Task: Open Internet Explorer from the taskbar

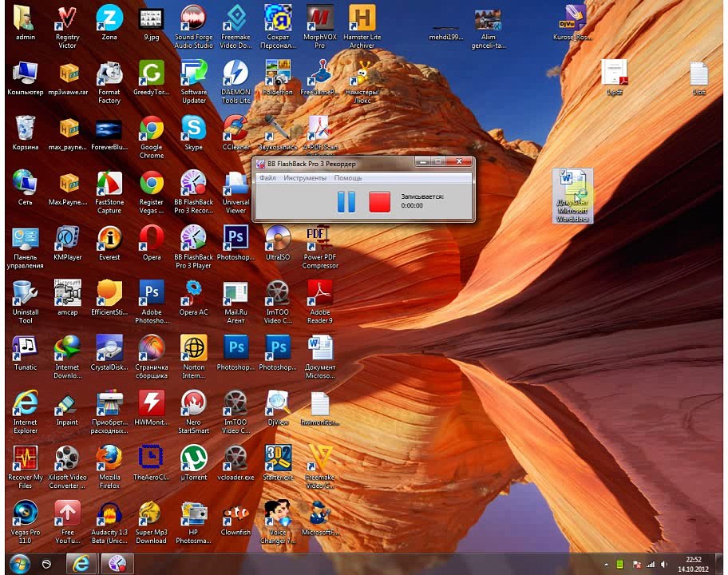Action: (x=81, y=564)
